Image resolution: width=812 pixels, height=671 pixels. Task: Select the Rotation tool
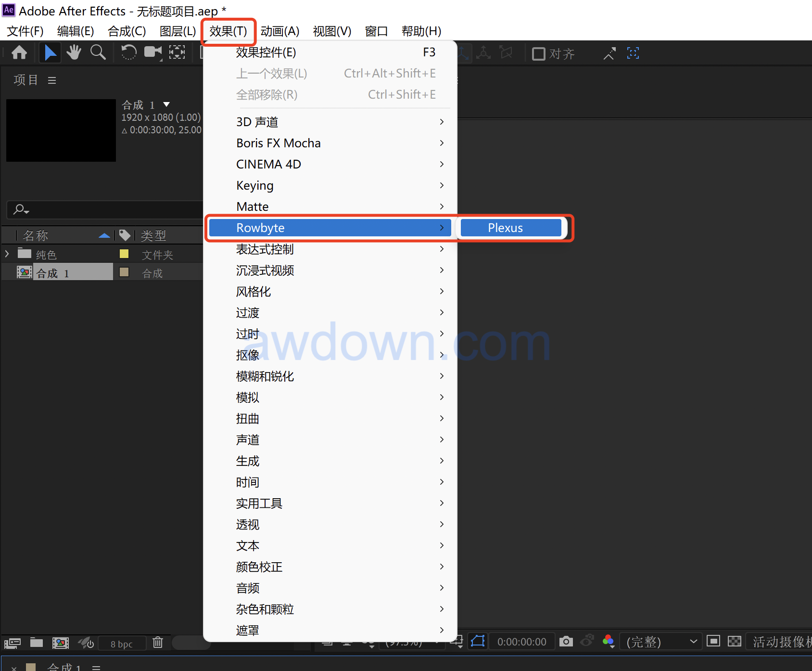[x=128, y=52]
